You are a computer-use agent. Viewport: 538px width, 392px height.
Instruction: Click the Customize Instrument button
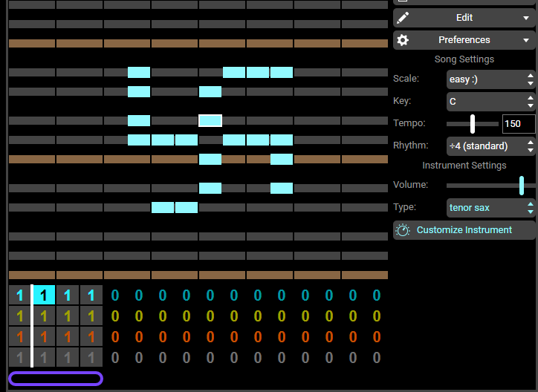click(464, 230)
